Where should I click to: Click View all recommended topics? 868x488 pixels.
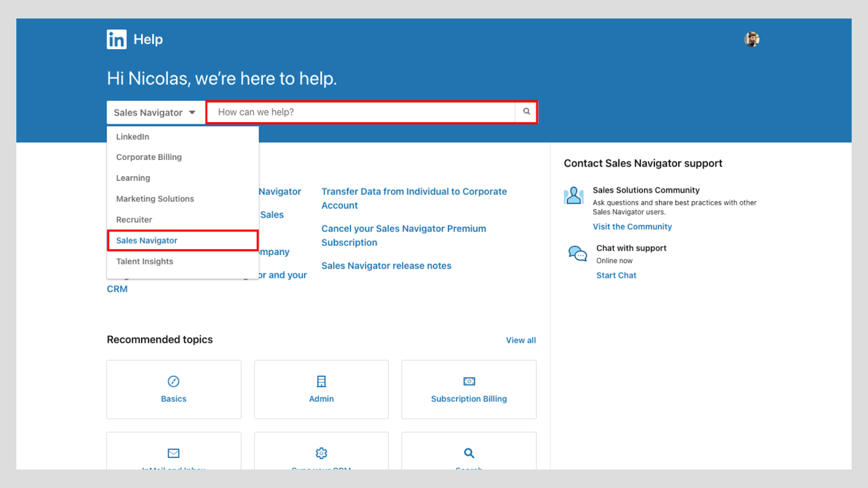521,341
